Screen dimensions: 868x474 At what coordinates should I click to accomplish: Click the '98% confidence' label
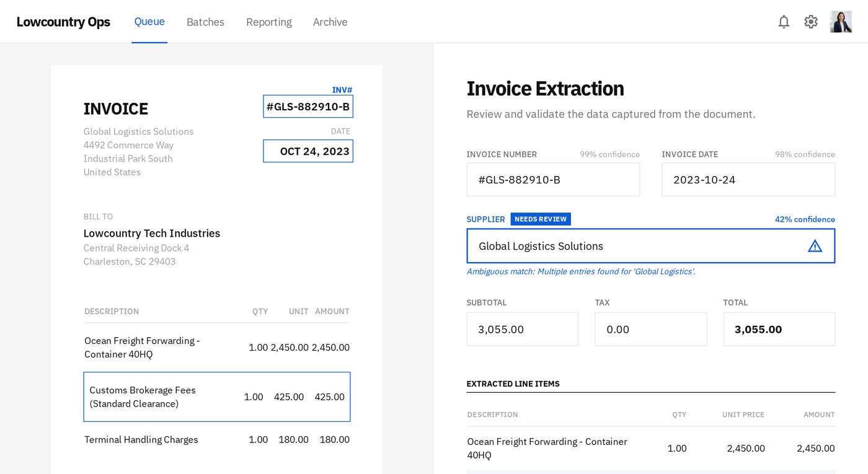coord(805,154)
